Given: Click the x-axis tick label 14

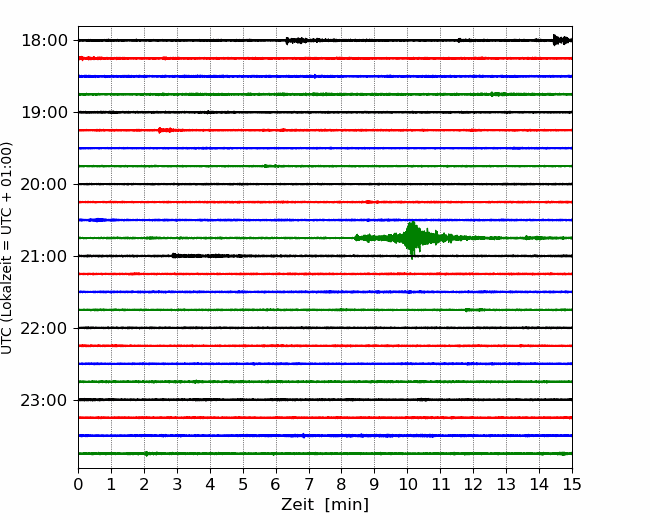Looking at the screenshot, I should [539, 484].
